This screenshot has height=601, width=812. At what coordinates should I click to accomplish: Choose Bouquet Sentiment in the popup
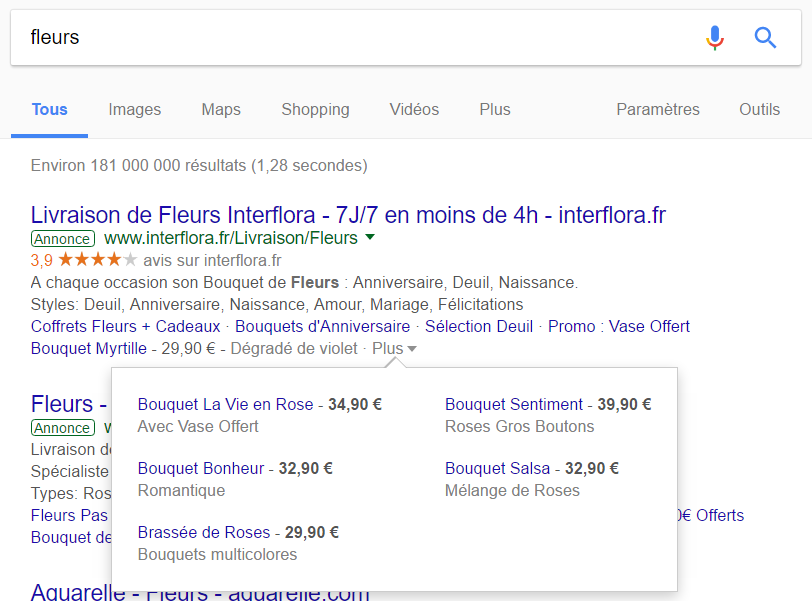[x=514, y=404]
